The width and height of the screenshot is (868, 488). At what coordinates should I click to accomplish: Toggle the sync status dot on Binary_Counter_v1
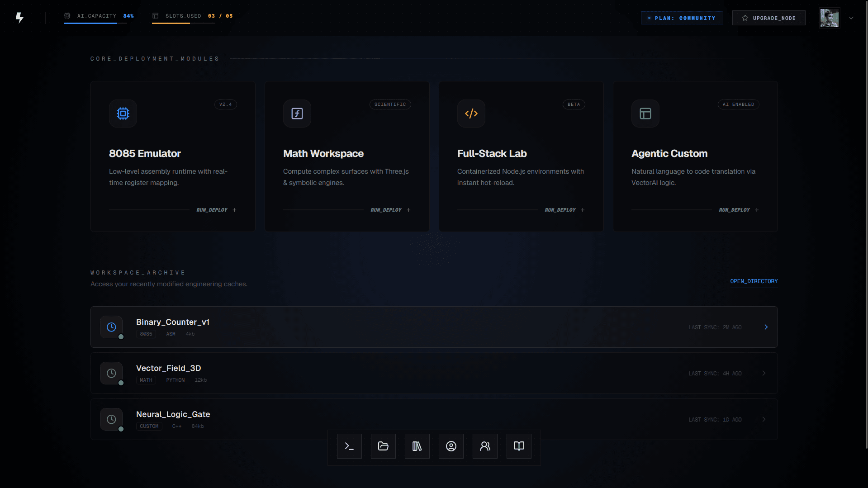[x=121, y=336]
